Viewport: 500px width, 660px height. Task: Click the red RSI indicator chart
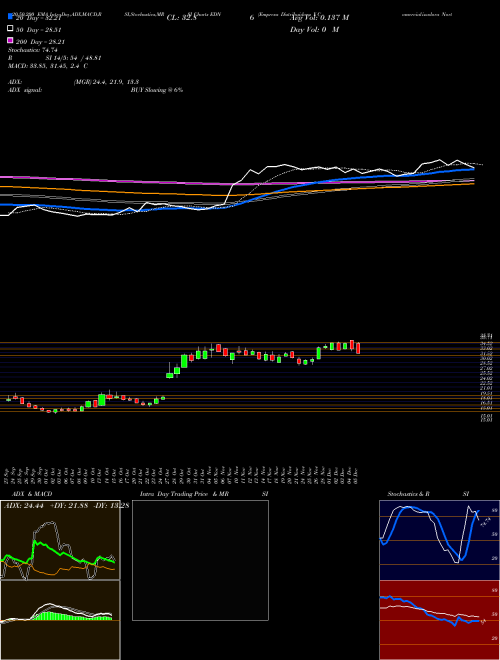(439, 620)
